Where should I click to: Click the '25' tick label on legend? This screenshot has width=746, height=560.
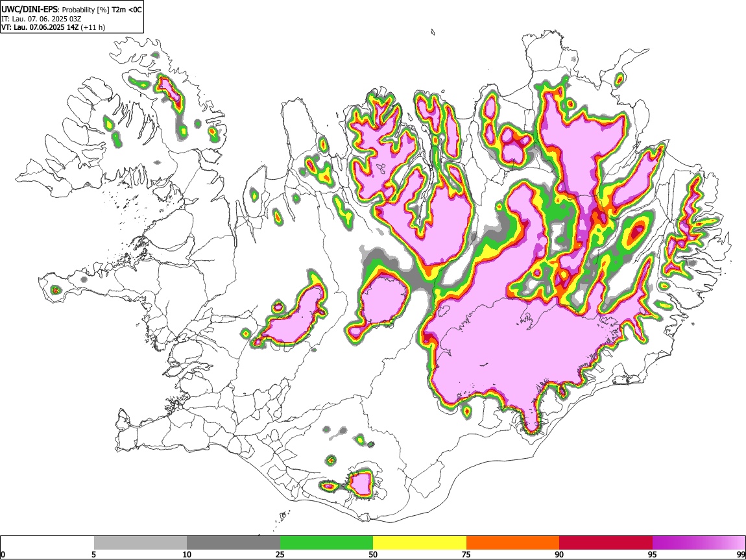[280, 554]
